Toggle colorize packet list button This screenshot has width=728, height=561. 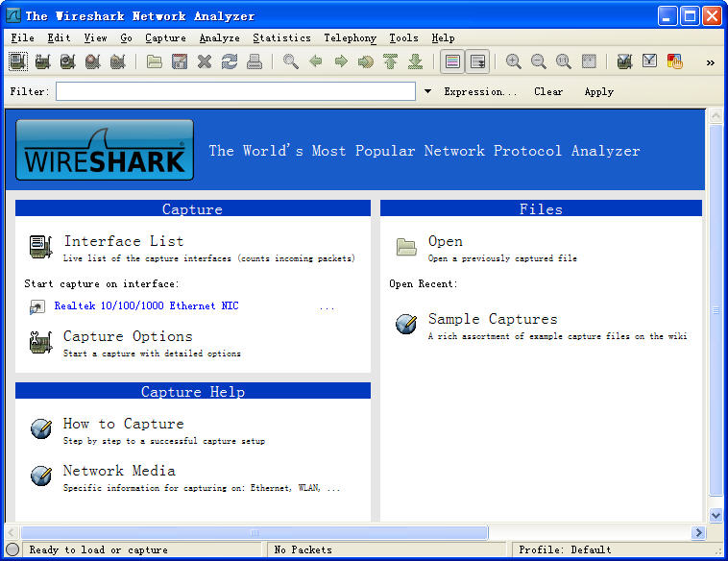pos(452,62)
